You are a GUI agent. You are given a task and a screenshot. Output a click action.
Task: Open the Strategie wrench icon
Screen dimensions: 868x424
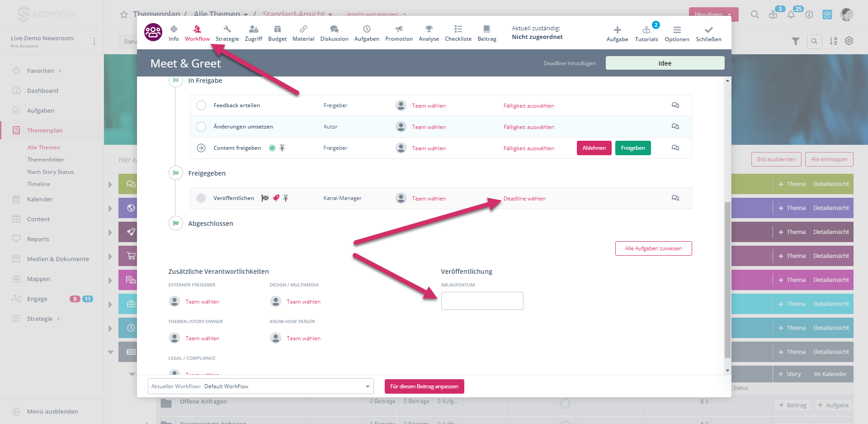(227, 29)
